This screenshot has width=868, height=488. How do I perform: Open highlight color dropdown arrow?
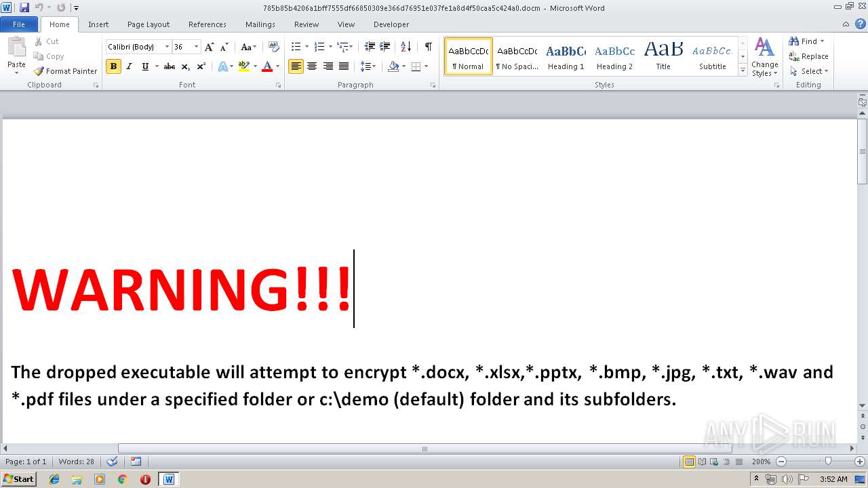tap(255, 66)
